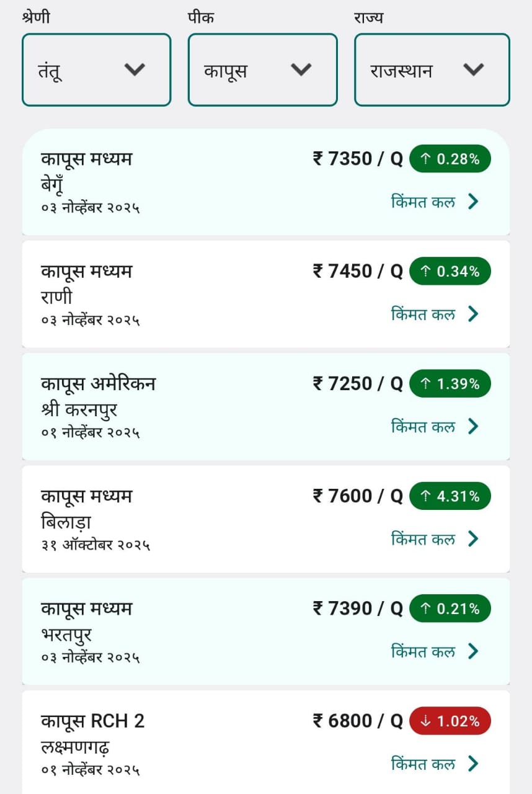Open किंमत कल link for भरतपुर
The image size is (532, 794).
point(423,651)
